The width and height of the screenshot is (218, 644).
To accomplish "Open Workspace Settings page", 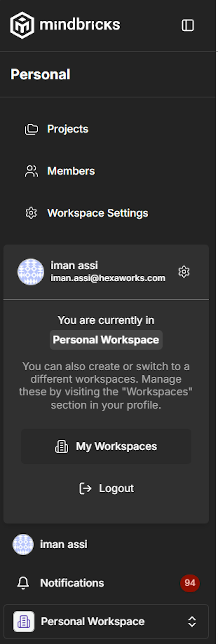I will click(98, 213).
